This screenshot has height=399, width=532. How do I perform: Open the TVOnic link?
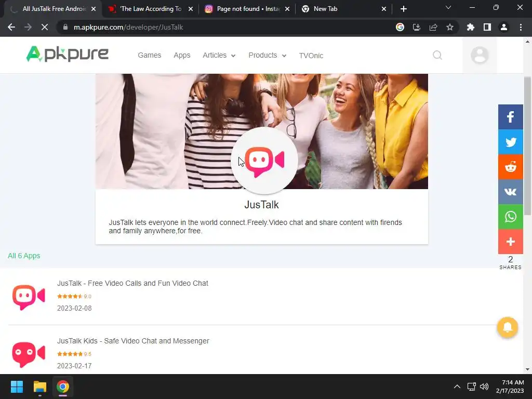coord(311,56)
